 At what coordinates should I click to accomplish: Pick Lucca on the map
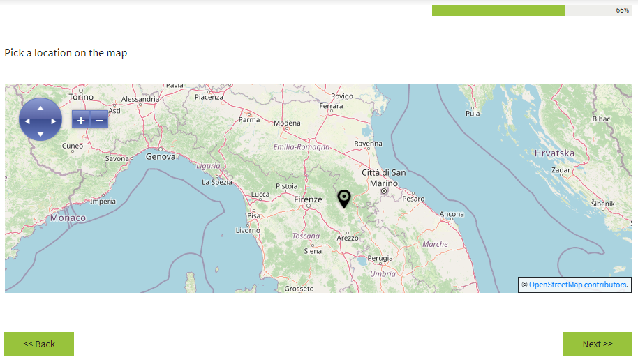260,194
